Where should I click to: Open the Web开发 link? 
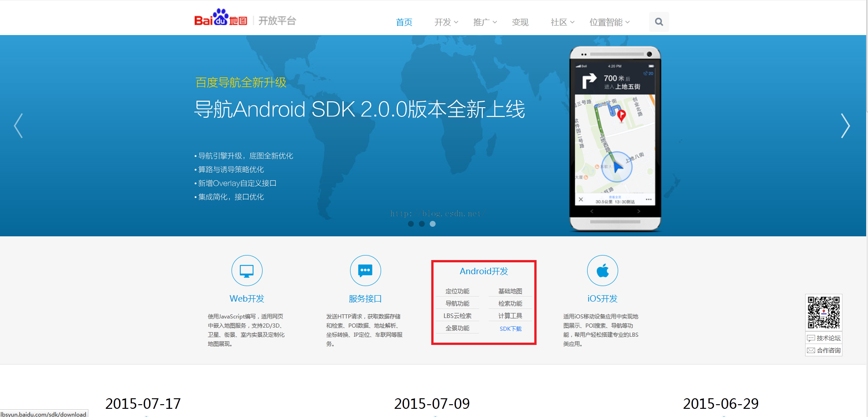click(247, 298)
